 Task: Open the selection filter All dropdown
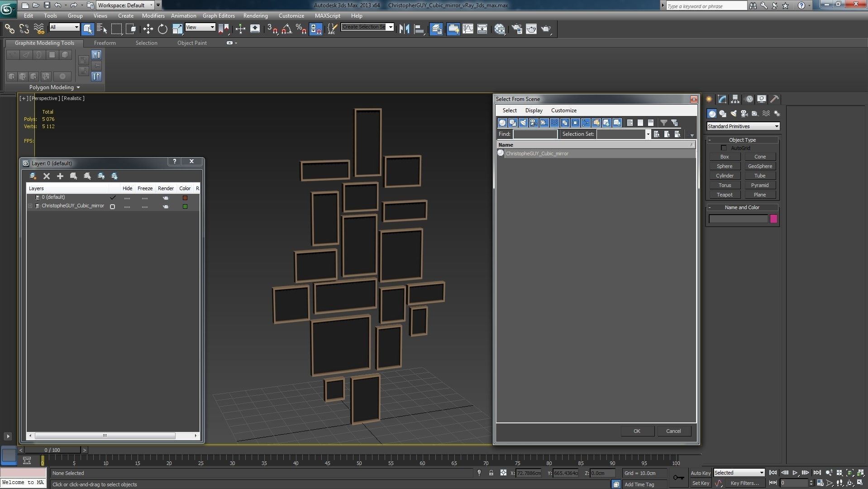[64, 27]
